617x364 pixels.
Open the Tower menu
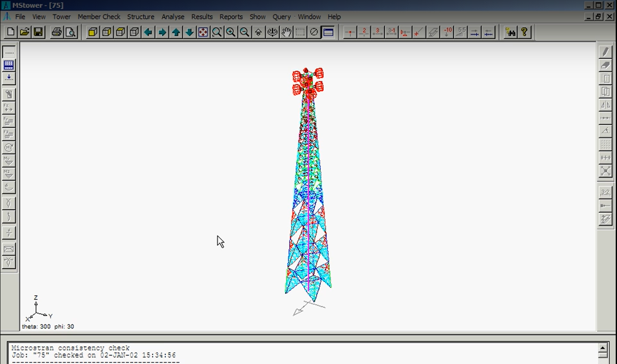(62, 17)
